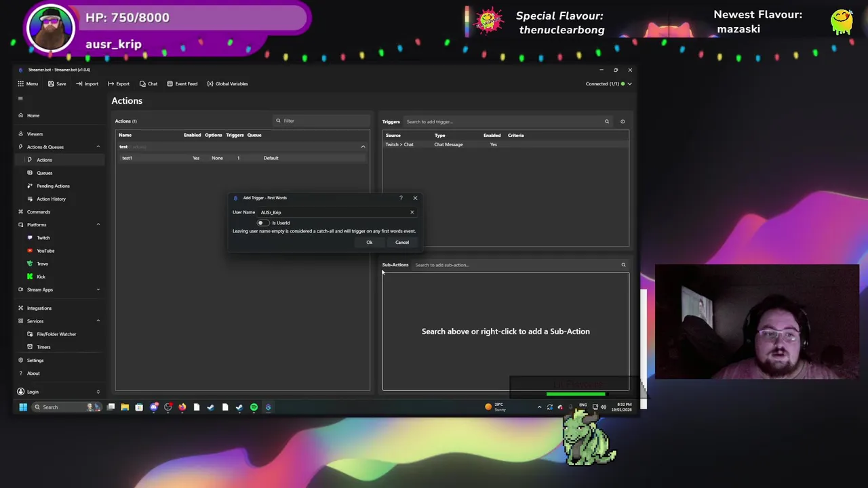The image size is (868, 488).
Task: Open Integrations in sidebar
Action: [x=39, y=308]
